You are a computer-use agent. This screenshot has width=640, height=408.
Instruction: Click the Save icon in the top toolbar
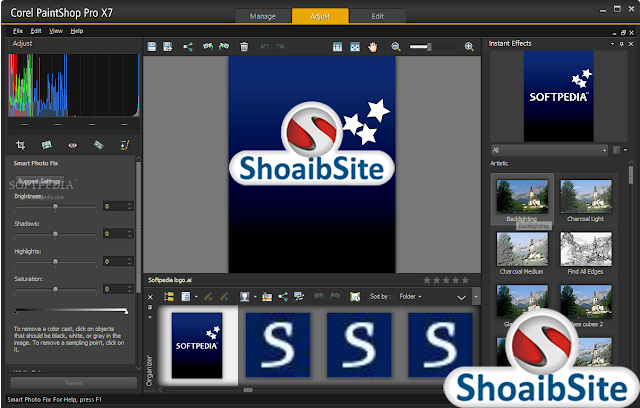click(152, 47)
